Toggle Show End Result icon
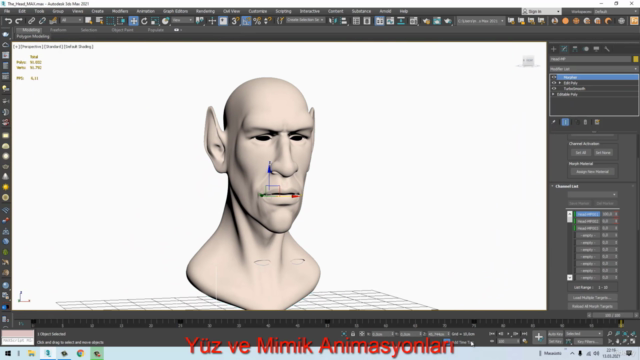640x360 pixels. [565, 122]
